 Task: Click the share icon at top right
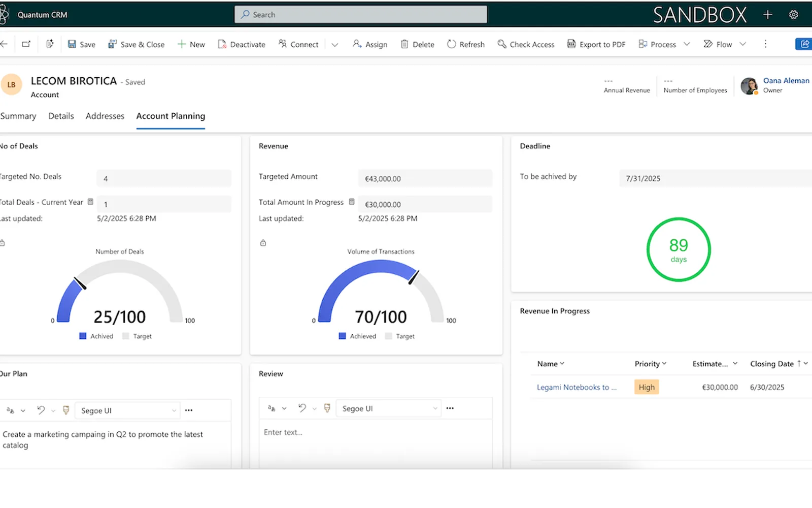[804, 44]
